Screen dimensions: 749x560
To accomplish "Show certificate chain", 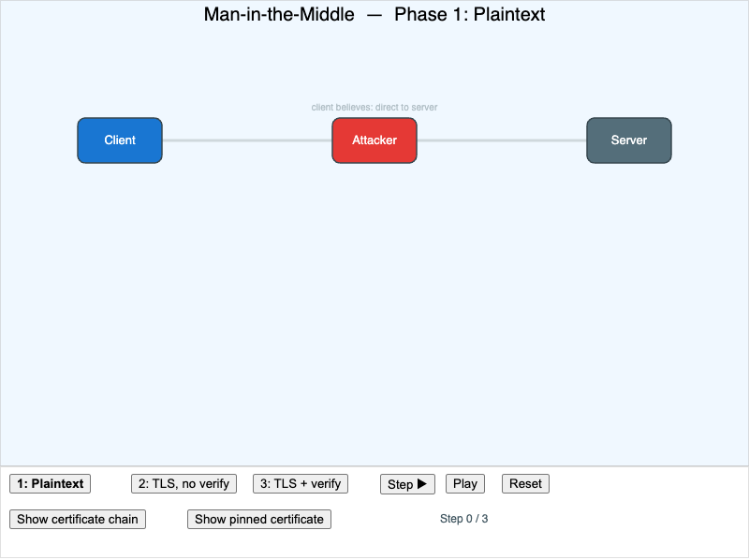I will coord(78,519).
